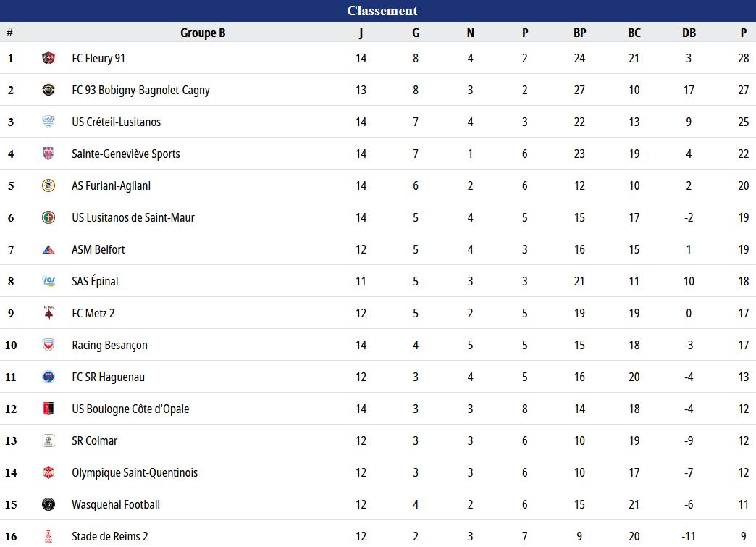756x547 pixels.
Task: Click the FC Fleury 91 club logo
Action: [x=49, y=59]
